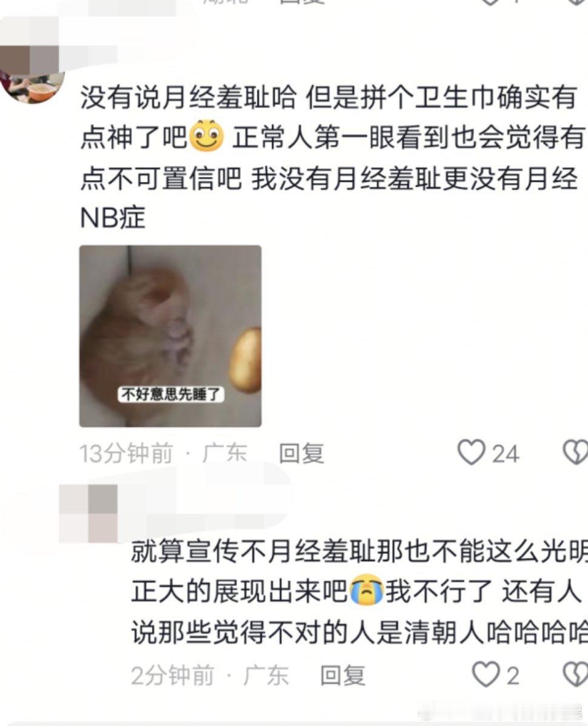Tap the like count 2
Image resolution: width=588 pixels, height=726 pixels.
click(513, 676)
